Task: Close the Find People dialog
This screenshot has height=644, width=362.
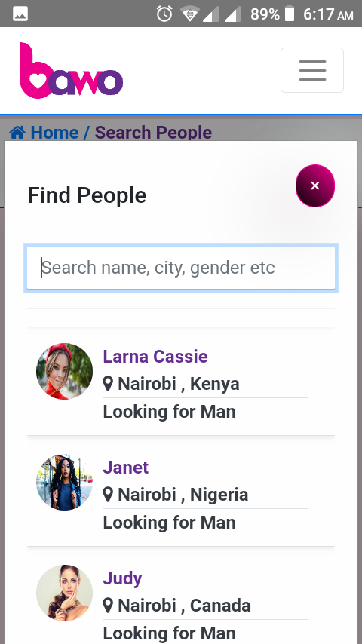Action: pos(315,186)
